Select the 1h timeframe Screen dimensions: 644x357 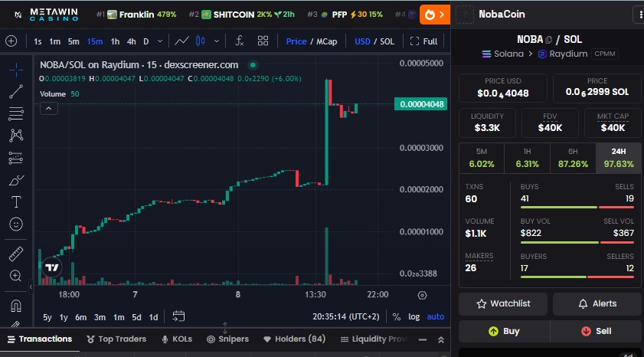(115, 41)
